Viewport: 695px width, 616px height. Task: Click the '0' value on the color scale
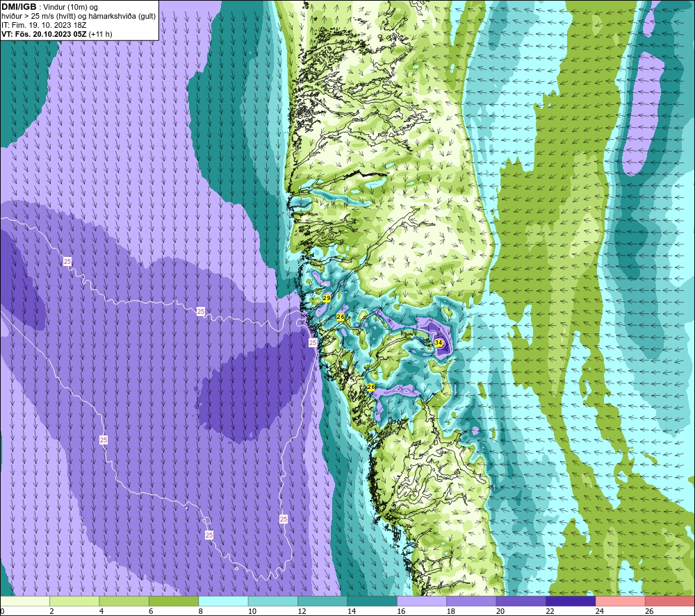coord(2,611)
